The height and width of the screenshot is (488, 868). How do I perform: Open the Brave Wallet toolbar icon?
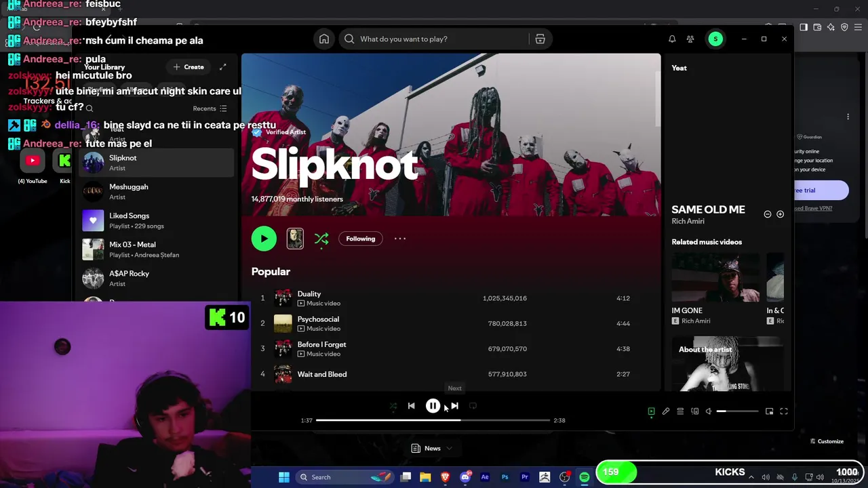pyautogui.click(x=817, y=27)
